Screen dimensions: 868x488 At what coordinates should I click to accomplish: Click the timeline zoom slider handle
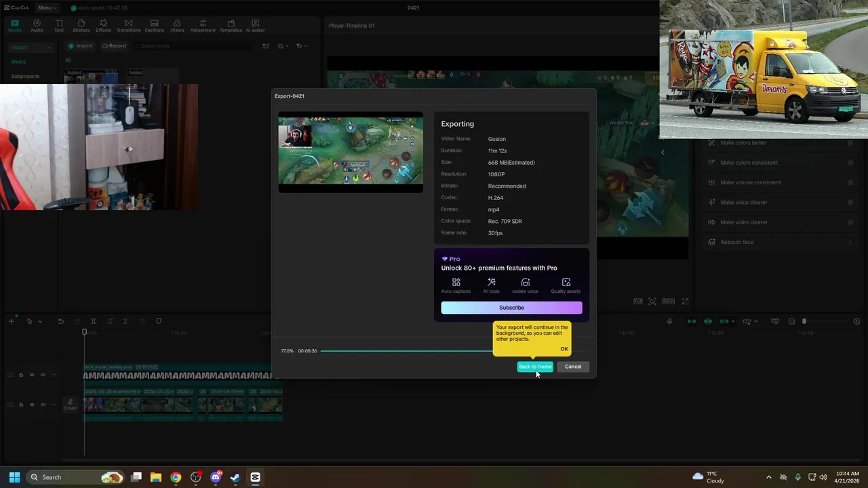pyautogui.click(x=804, y=321)
